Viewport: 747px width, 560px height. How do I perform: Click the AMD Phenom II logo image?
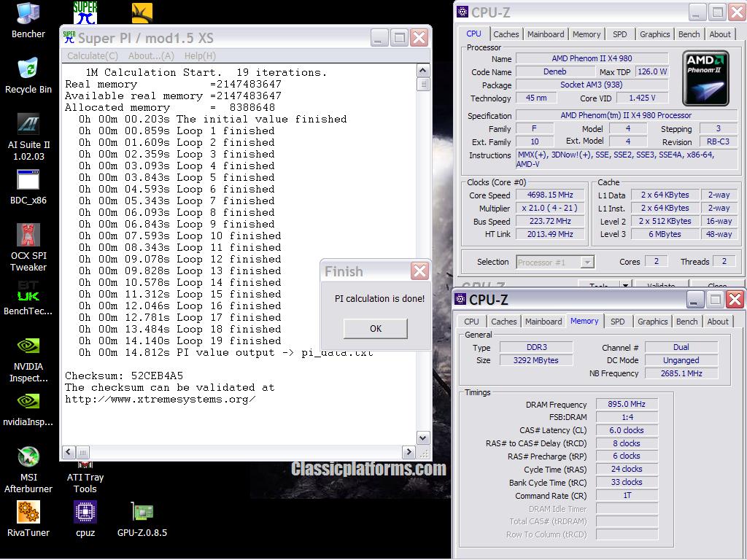[x=705, y=78]
